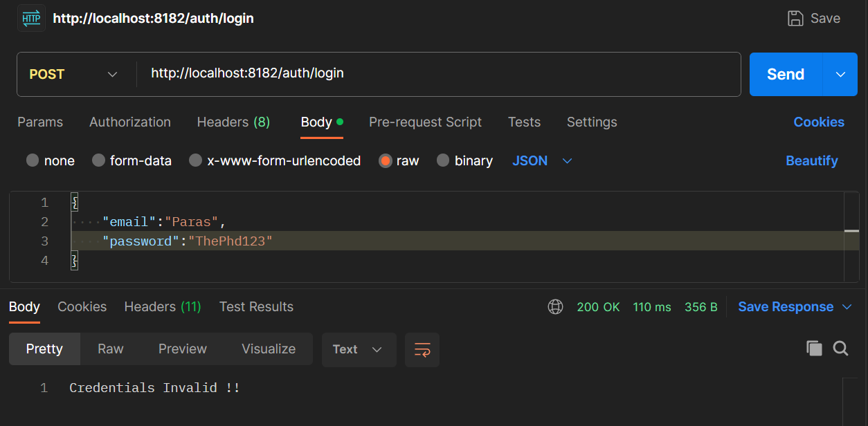Click the globe network icon near status
Viewport: 868px width, 426px height.
[555, 306]
